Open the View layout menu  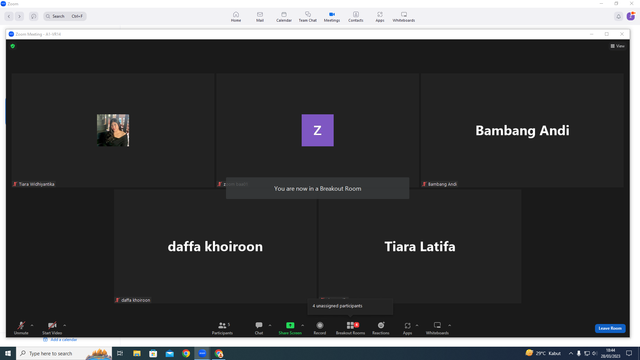618,46
